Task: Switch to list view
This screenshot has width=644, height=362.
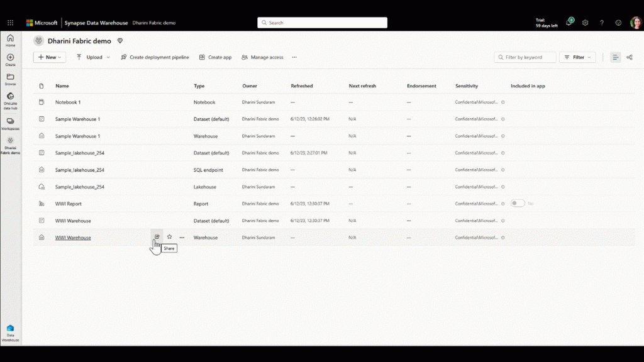Action: tap(615, 57)
